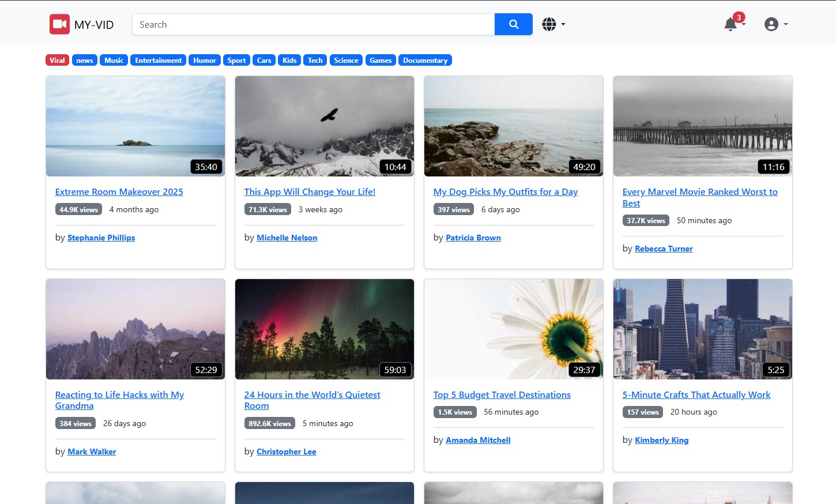Open '5-Minute Crafts That Actually Work' link
The width and height of the screenshot is (836, 504).
tap(696, 394)
